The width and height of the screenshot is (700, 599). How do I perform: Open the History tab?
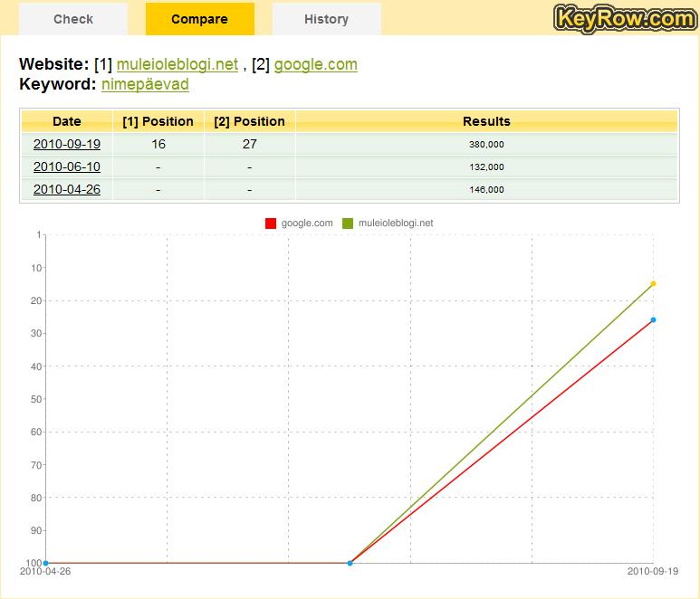tap(326, 19)
